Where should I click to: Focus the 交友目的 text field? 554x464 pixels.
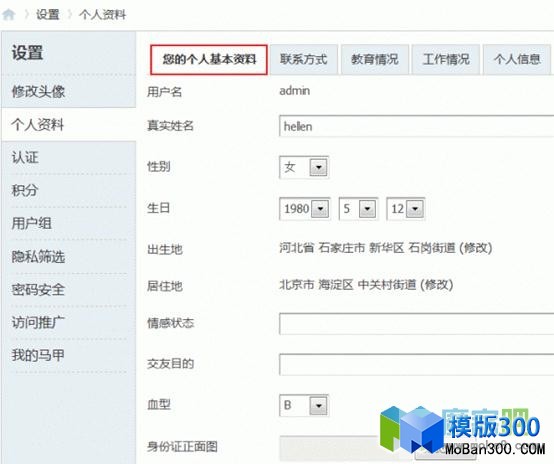point(417,364)
